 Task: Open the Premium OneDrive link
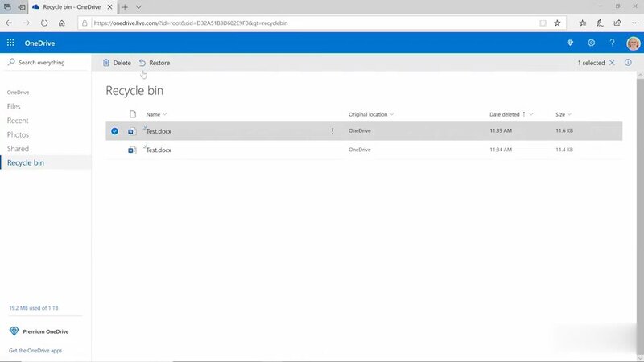(x=44, y=331)
